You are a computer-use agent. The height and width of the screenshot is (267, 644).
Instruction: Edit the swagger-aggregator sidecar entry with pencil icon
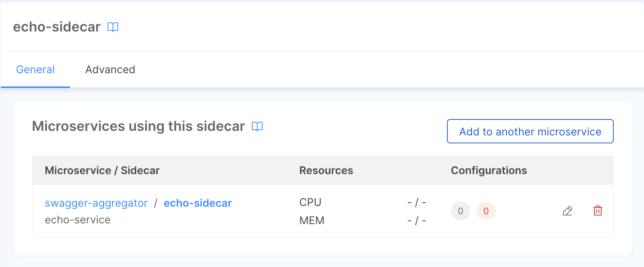coord(567,211)
